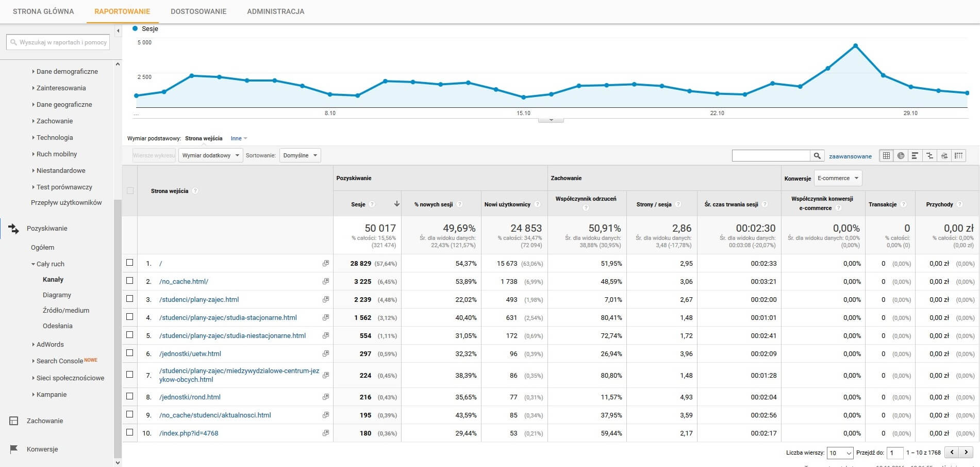Sort by Sesje descending arrow
This screenshot has height=467, width=980.
pos(397,204)
